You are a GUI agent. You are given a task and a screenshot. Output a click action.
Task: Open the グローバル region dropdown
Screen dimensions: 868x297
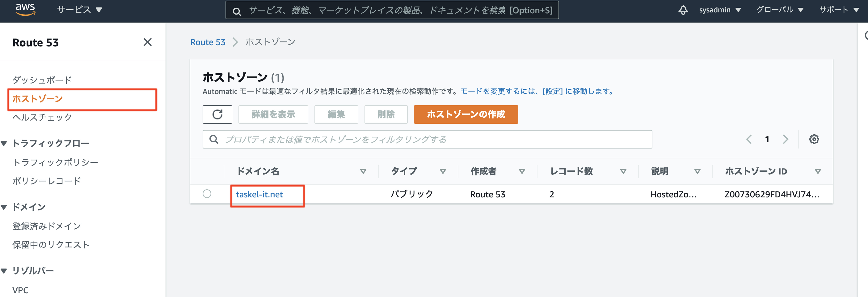click(x=780, y=10)
